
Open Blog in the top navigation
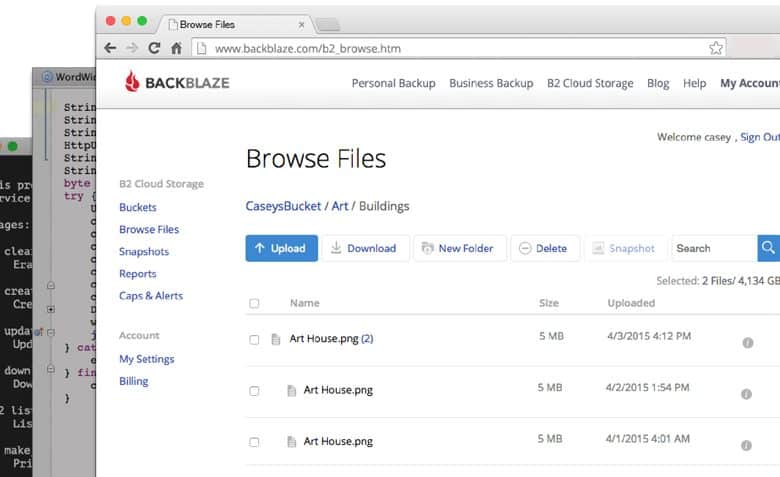(658, 83)
